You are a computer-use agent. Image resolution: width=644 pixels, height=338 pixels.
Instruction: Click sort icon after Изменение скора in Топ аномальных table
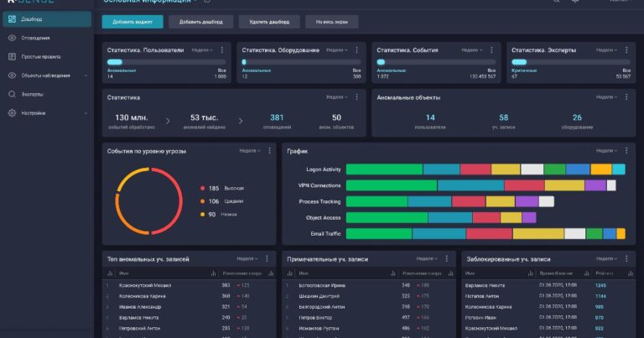point(271,273)
